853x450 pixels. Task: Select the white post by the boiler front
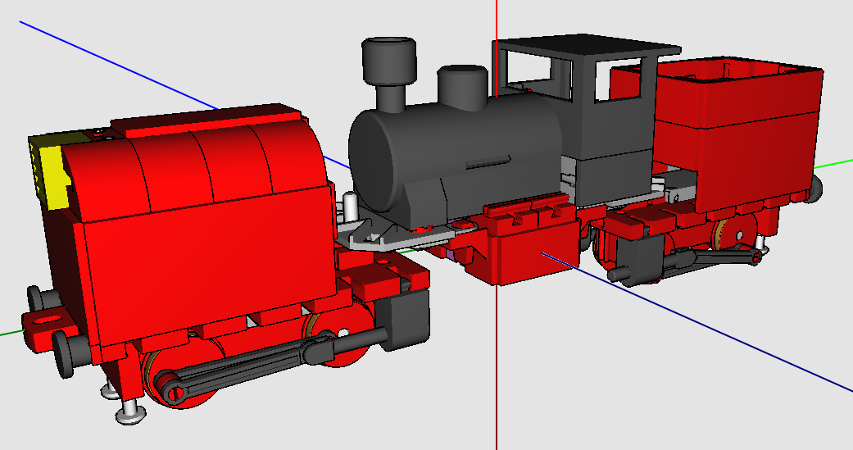350,207
